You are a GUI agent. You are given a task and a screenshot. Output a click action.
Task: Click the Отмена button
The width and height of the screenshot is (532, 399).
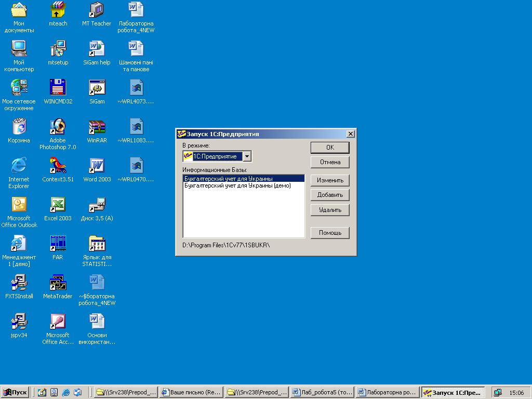coord(330,162)
